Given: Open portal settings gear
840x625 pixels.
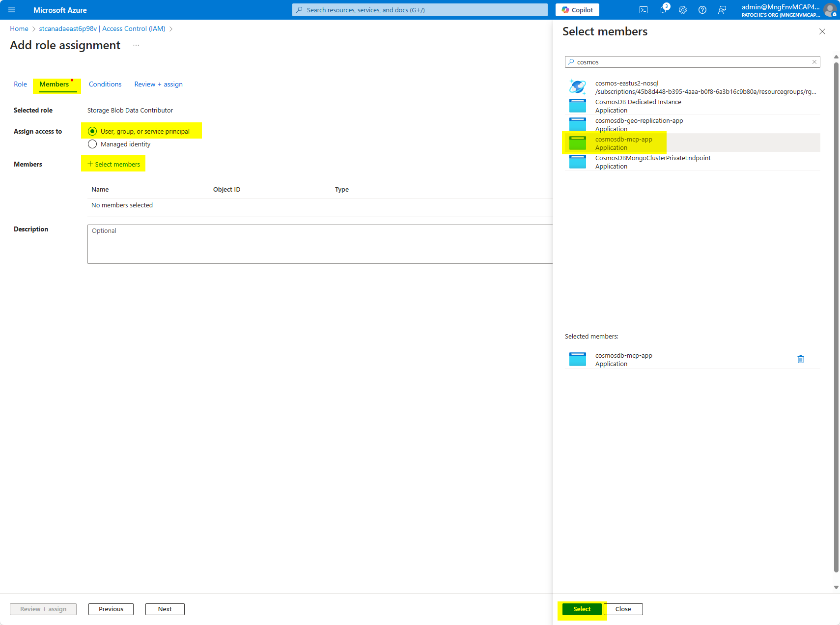Looking at the screenshot, I should click(683, 10).
